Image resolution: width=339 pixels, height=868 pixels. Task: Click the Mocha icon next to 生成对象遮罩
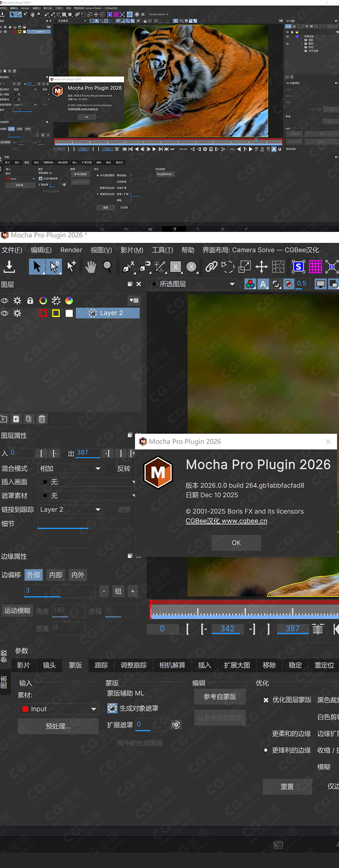[112, 708]
